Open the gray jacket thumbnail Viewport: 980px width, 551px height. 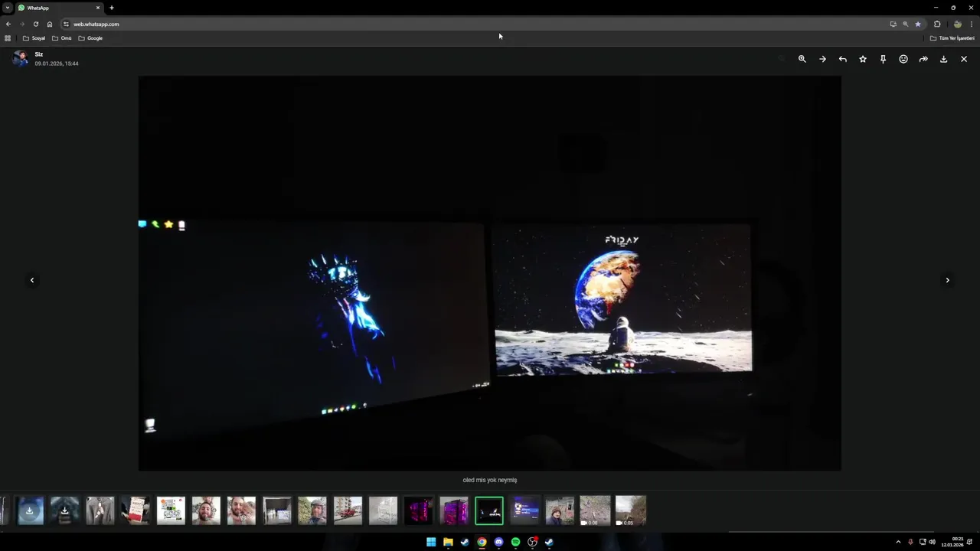pos(100,510)
